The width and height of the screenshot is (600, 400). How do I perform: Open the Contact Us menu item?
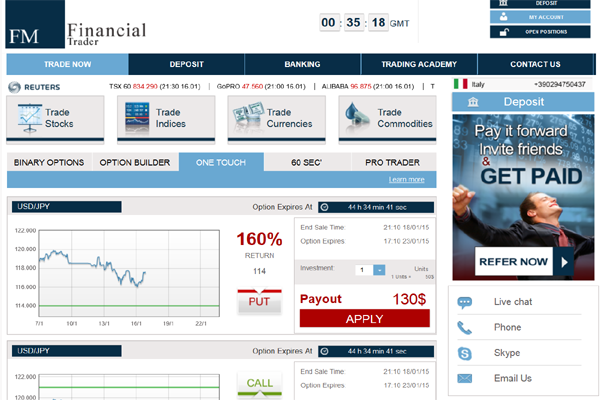pos(535,64)
